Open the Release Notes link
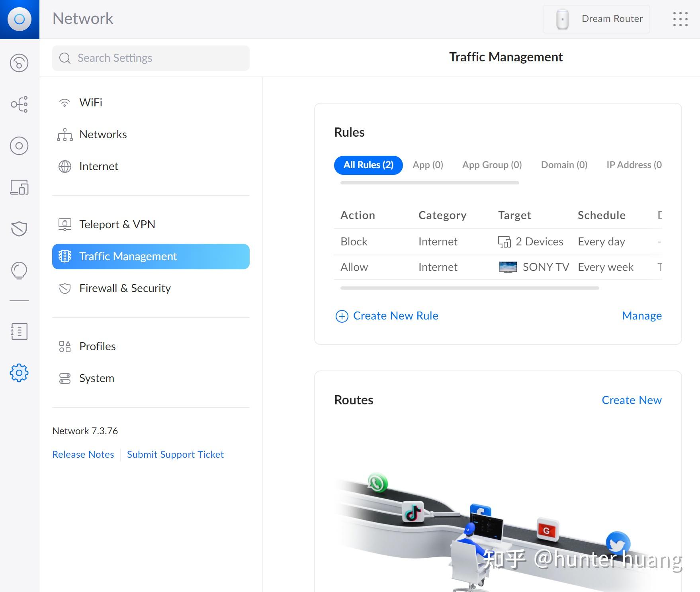The height and width of the screenshot is (592, 700). pos(83,455)
